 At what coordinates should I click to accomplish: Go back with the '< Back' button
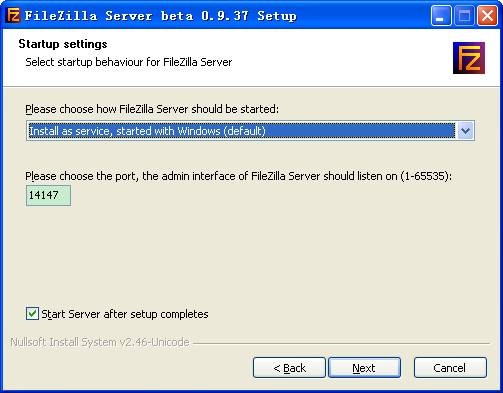tap(289, 368)
